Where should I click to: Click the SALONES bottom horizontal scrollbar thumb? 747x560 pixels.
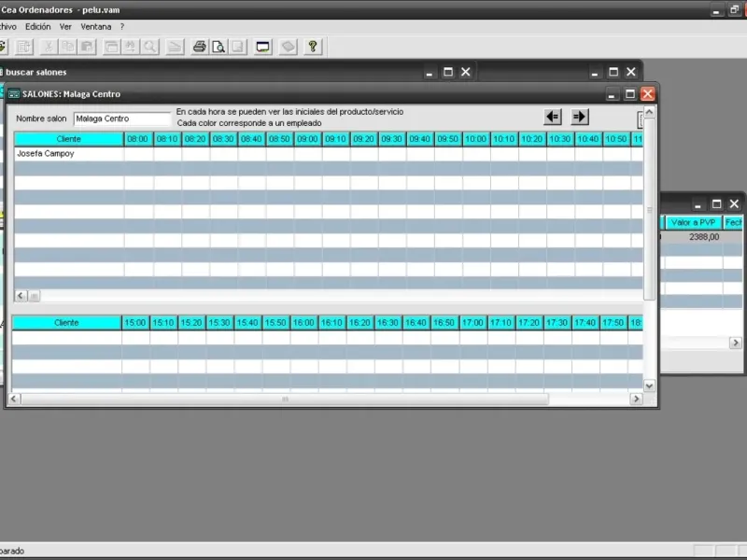(x=285, y=399)
